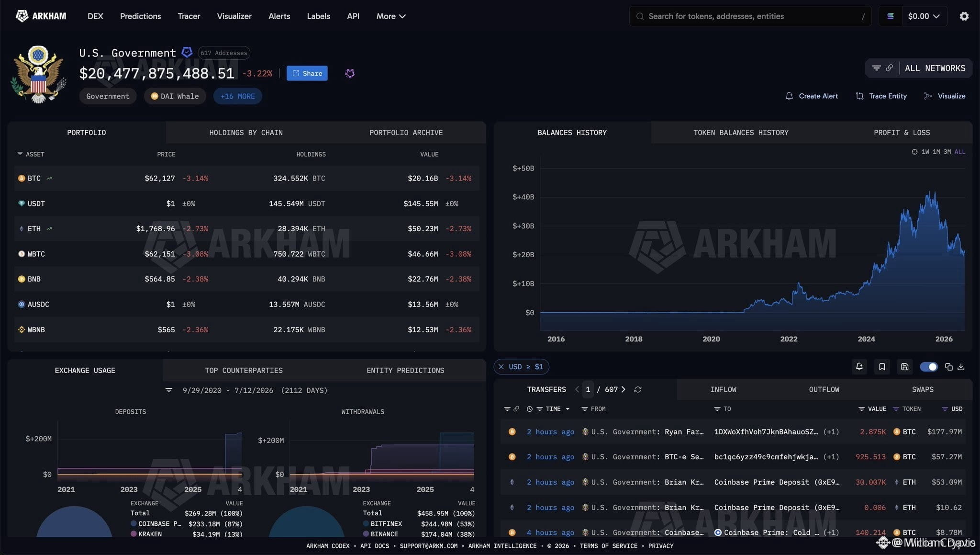Viewport: 980px width, 555px height.
Task: Select the ALL chart range
Action: (x=959, y=152)
